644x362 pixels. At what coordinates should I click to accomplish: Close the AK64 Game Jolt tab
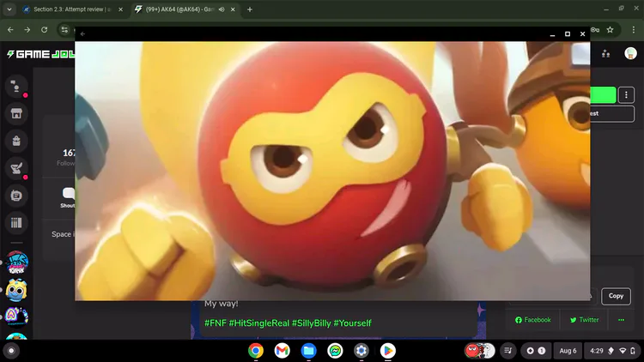[233, 9]
